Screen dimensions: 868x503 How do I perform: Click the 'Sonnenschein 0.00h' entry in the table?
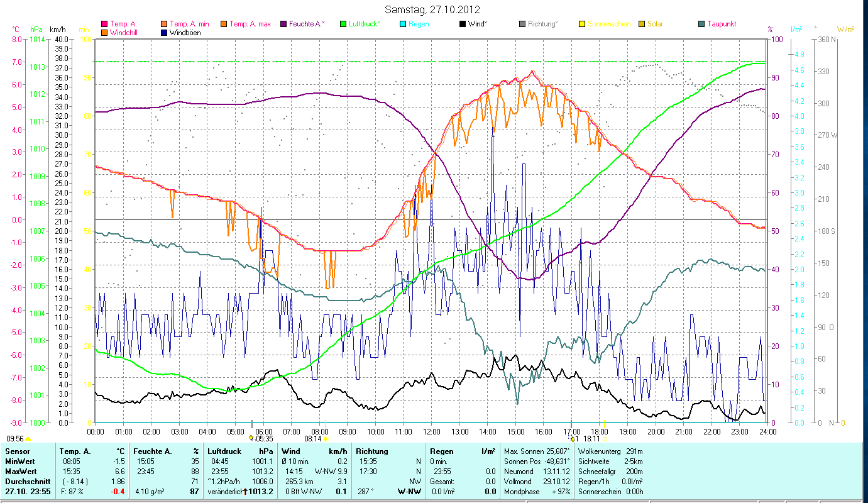tap(612, 492)
